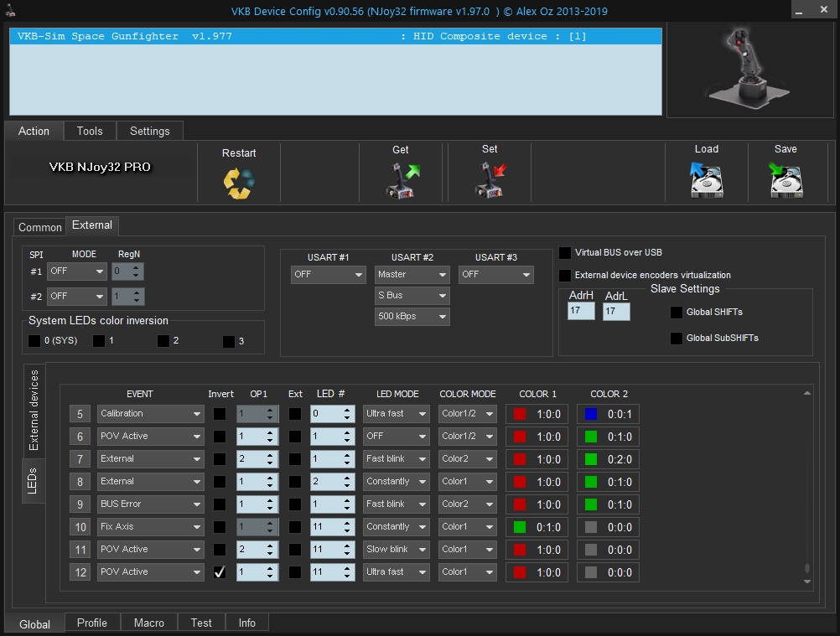Click row number 8 button
The height and width of the screenshot is (636, 840).
tap(80, 482)
